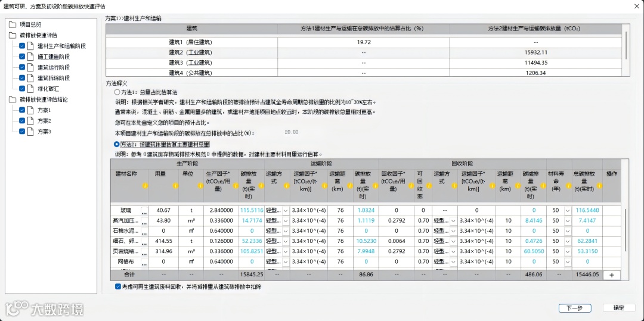This screenshot has height=321, width=644.
Task: Uncheck 建材生产和运输阶段 checkbox
Action: pos(22,46)
